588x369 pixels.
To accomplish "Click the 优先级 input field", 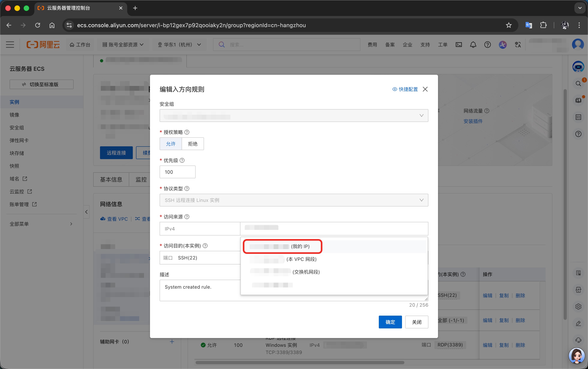I will pos(177,172).
